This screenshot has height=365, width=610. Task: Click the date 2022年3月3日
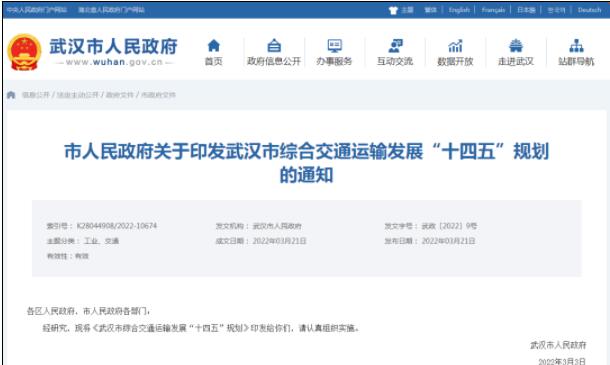coord(562,361)
